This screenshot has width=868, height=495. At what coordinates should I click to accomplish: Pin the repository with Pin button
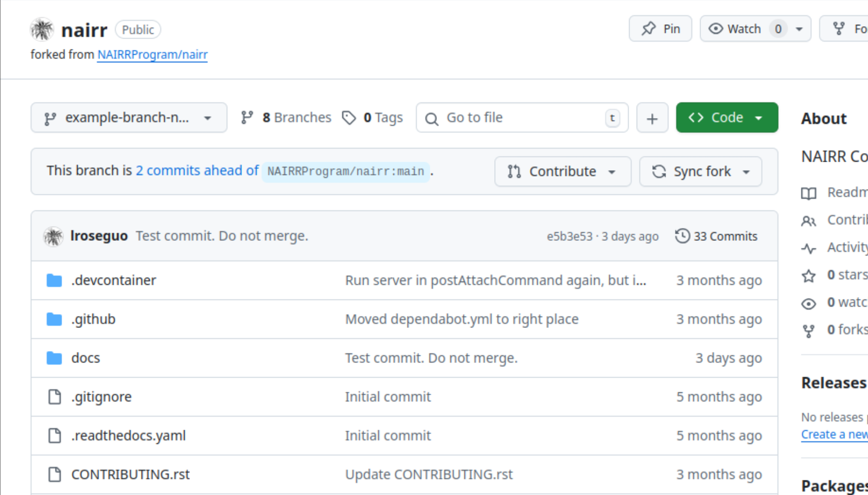pos(660,29)
